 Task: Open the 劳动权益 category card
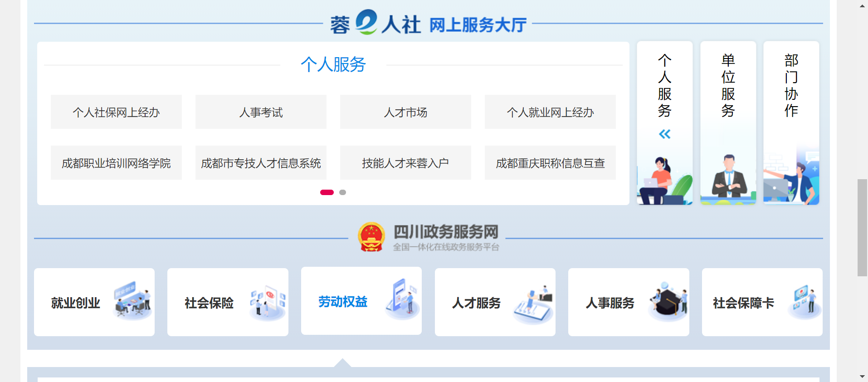point(361,301)
